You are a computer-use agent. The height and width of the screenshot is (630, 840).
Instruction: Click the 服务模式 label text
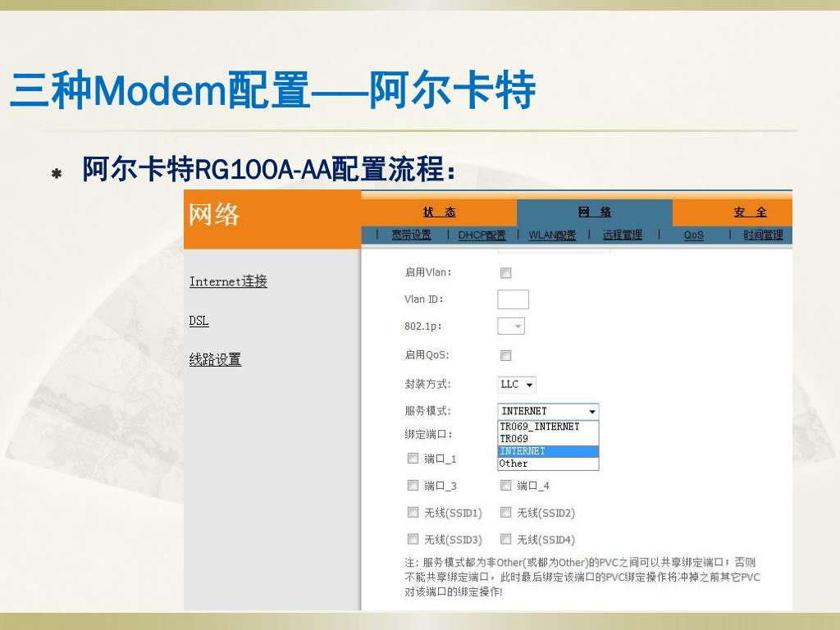(427, 411)
